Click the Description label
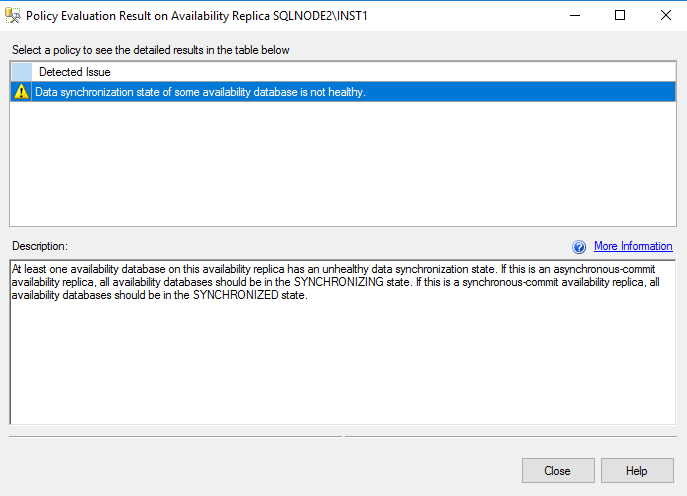The width and height of the screenshot is (687, 496). [40, 246]
